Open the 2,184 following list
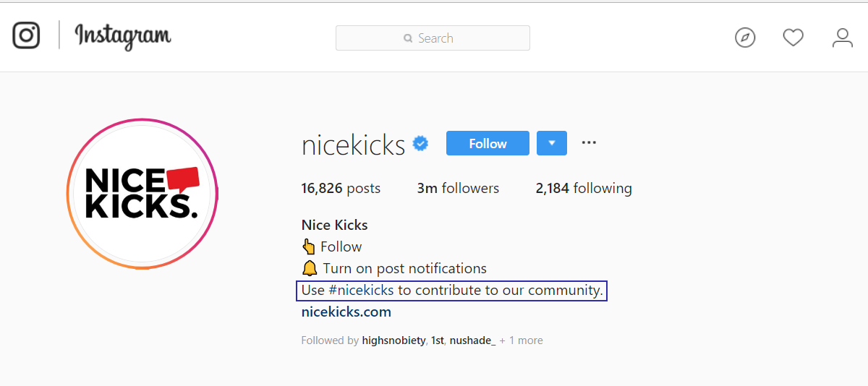Viewport: 868px width, 386px height. 584,189
